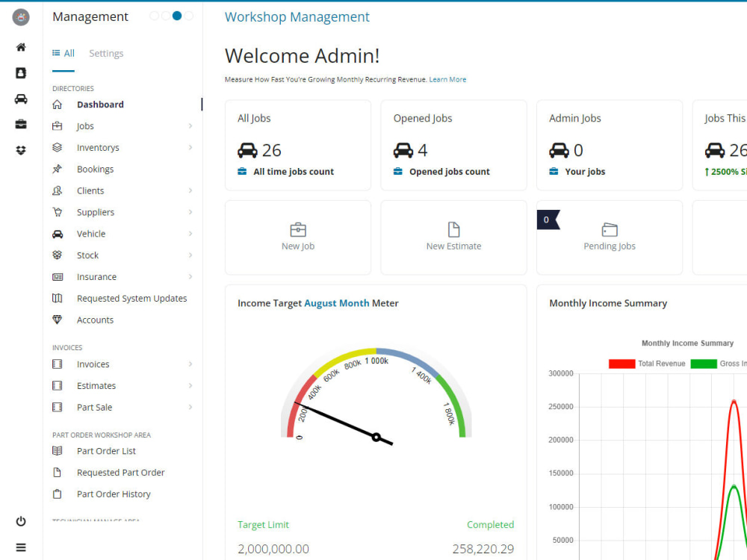Switch to the All tab

tap(63, 53)
